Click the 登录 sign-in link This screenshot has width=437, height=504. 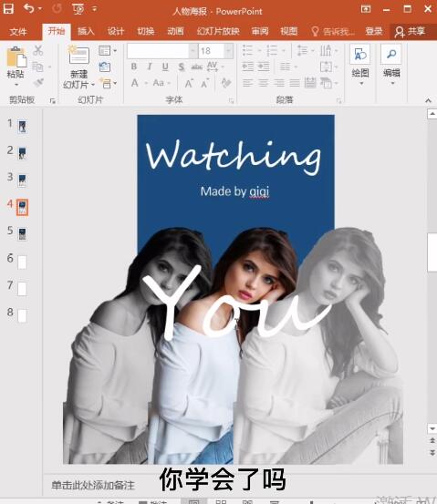click(374, 31)
